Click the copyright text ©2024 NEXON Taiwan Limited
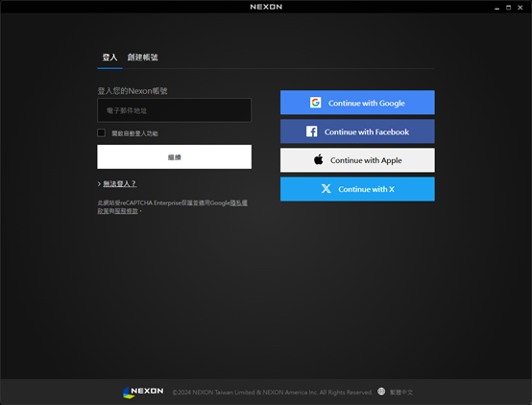 point(272,393)
